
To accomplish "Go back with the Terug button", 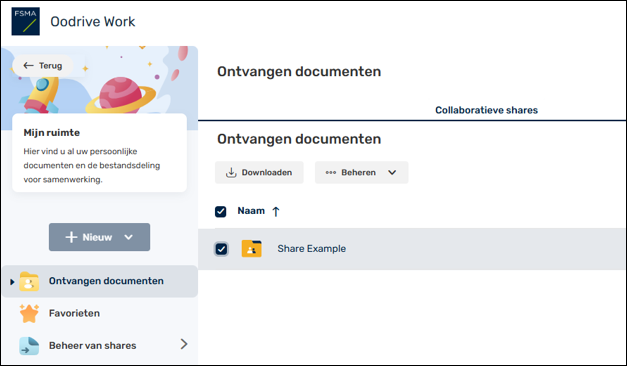I will pos(43,66).
